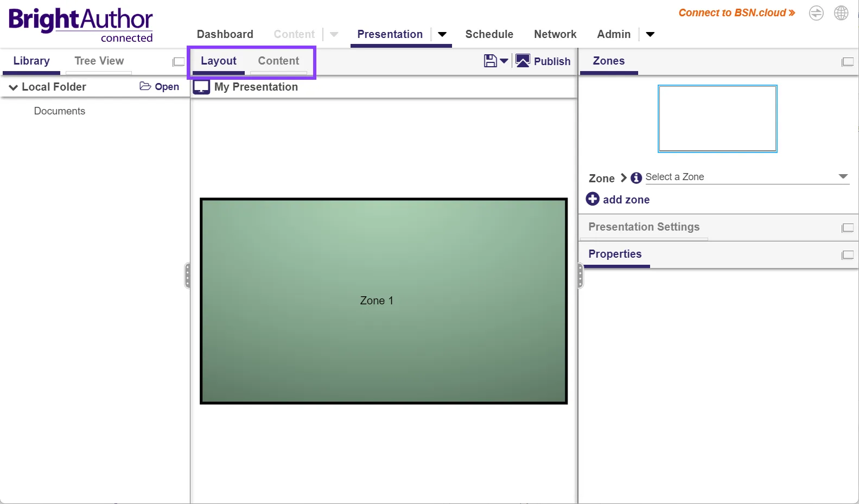Click the save disk icon
Image resolution: width=859 pixels, height=504 pixels.
(490, 61)
